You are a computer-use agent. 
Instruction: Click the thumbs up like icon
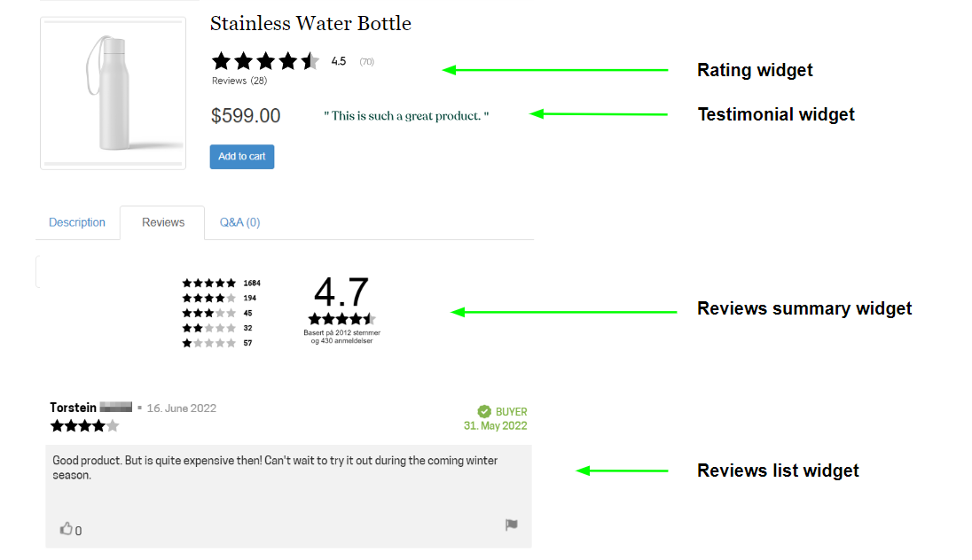66,529
